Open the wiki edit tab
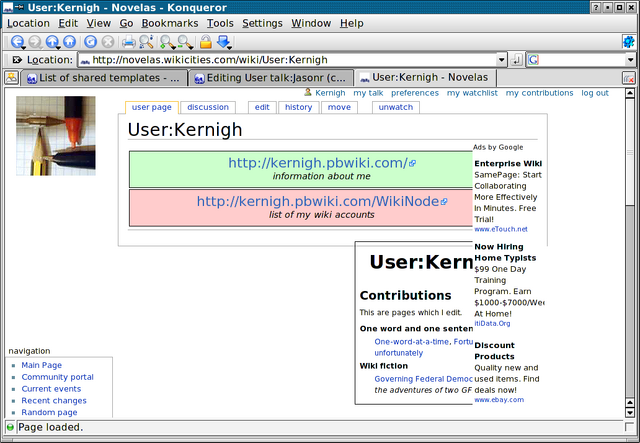The width and height of the screenshot is (640, 443). tap(262, 107)
